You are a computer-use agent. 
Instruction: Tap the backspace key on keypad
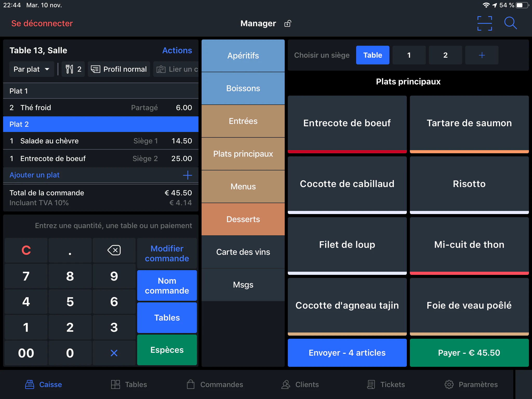[114, 250]
